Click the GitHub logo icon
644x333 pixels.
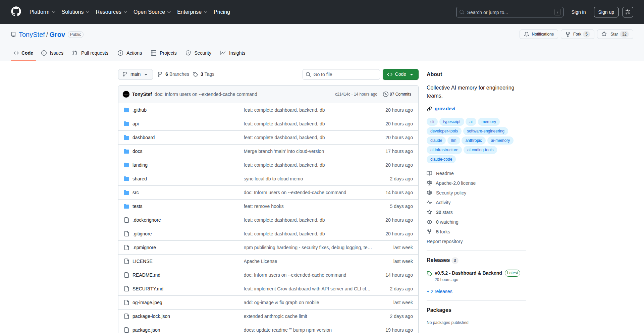[x=16, y=12]
